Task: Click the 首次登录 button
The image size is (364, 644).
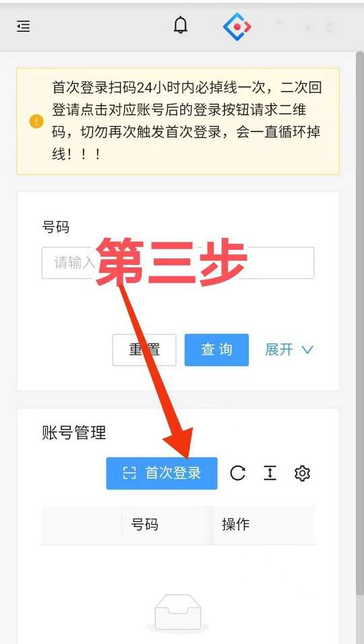Action: coord(162,473)
